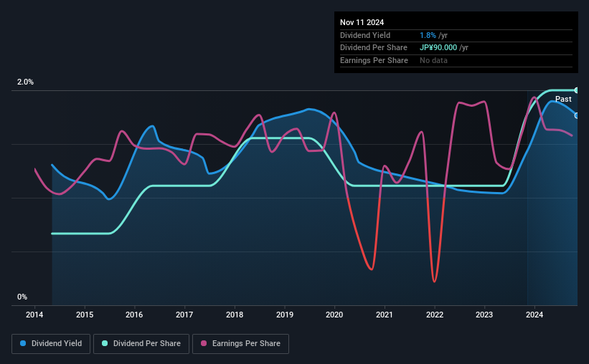Select the 2016 x-axis label
589x364 pixels.
coord(134,315)
